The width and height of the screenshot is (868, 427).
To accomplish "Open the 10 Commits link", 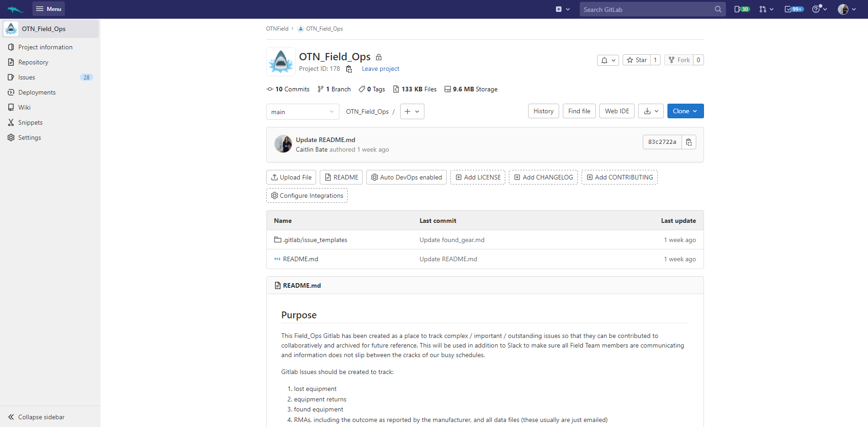I will click(x=288, y=89).
